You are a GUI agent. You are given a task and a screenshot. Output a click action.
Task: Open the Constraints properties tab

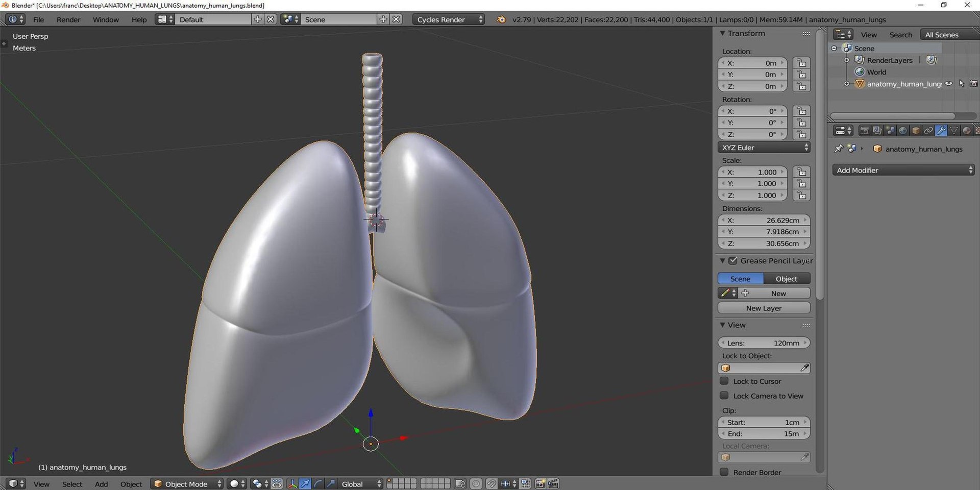point(928,131)
